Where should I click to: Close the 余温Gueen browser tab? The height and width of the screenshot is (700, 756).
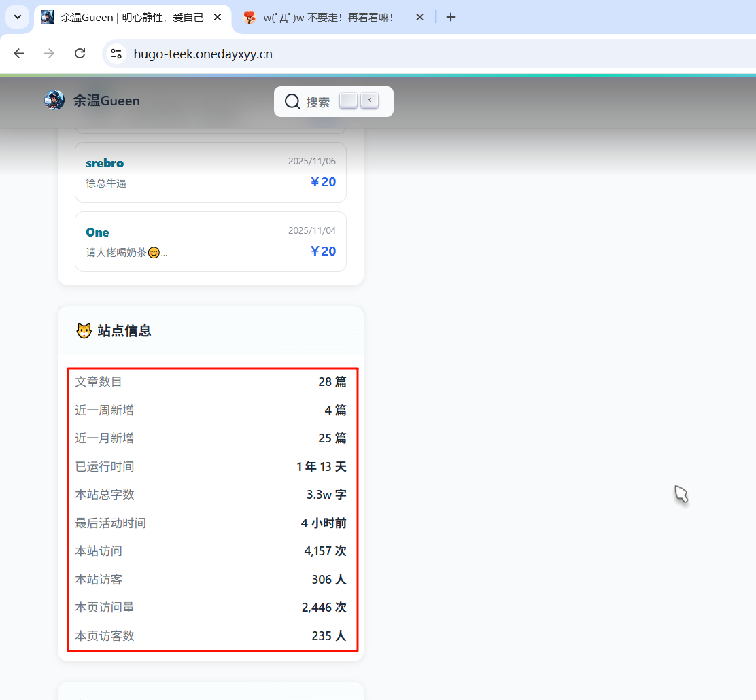point(218,17)
